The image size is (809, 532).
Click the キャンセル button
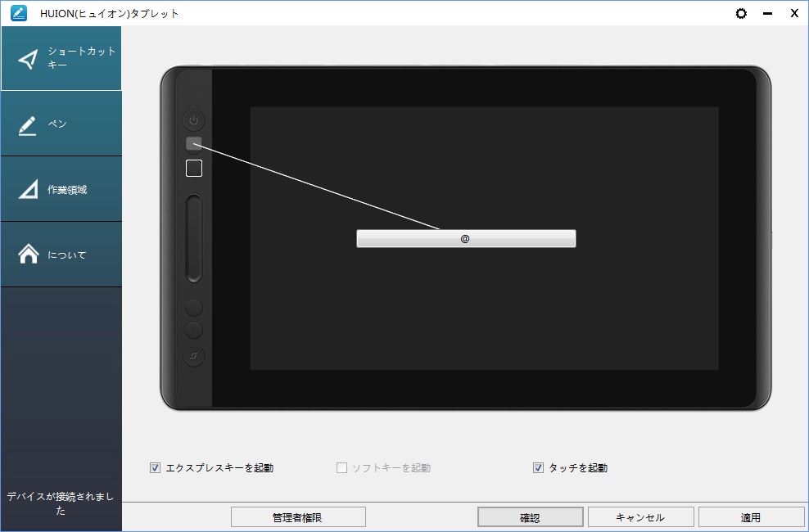click(641, 517)
